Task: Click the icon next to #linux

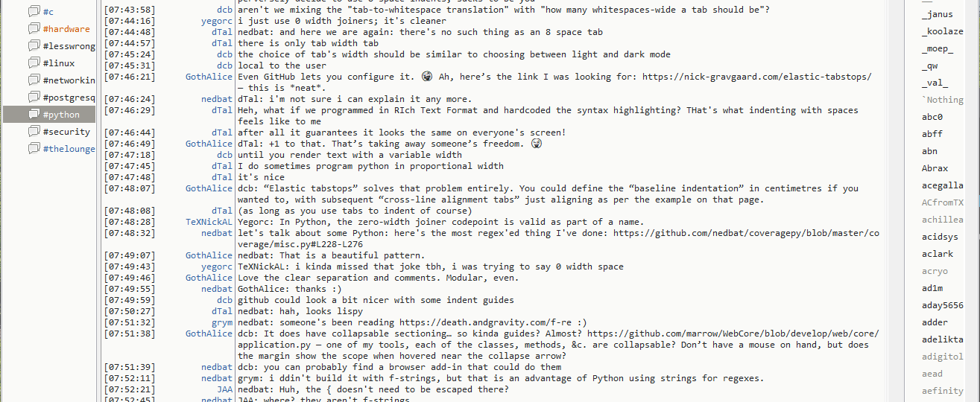Action: (x=34, y=63)
